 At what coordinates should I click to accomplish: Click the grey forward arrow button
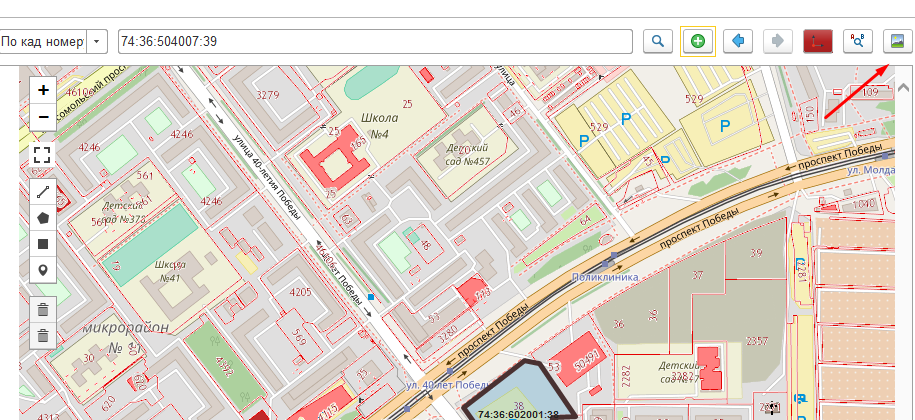(777, 41)
